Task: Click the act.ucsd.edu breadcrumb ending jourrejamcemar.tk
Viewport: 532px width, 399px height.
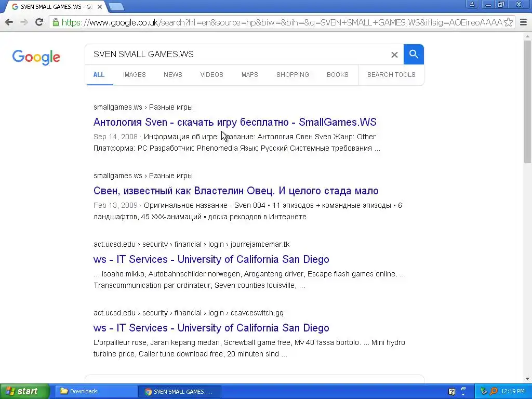Action: click(x=191, y=244)
